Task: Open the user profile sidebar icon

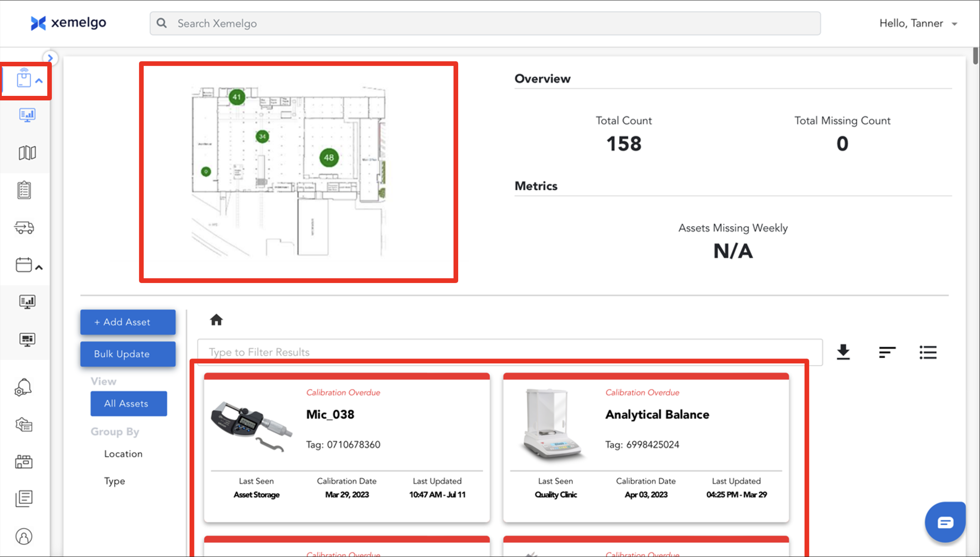Action: coord(24,537)
